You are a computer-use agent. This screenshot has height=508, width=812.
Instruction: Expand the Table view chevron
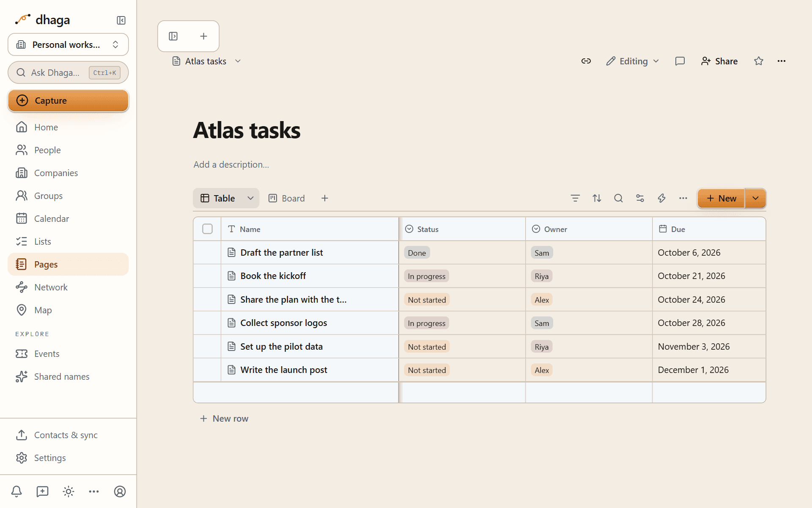pyautogui.click(x=250, y=198)
